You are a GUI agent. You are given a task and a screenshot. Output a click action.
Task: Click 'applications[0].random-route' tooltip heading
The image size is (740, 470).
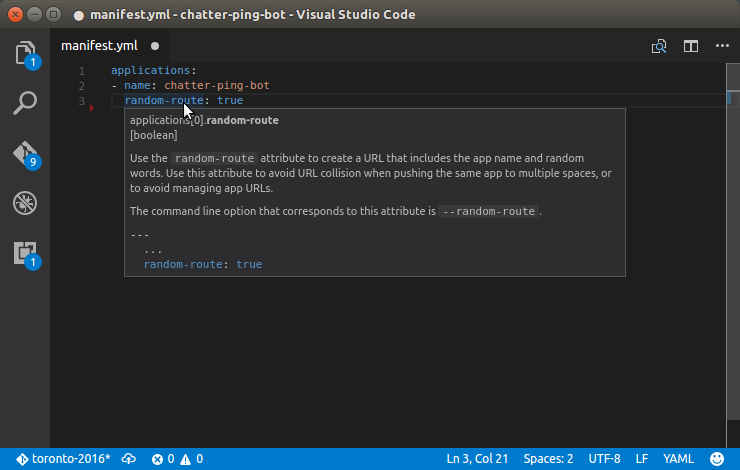coord(204,120)
